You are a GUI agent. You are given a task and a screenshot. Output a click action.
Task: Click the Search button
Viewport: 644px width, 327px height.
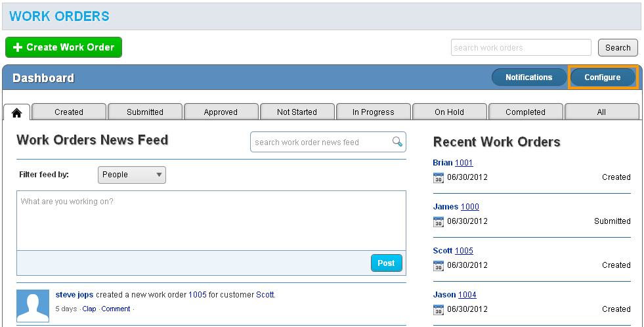618,48
